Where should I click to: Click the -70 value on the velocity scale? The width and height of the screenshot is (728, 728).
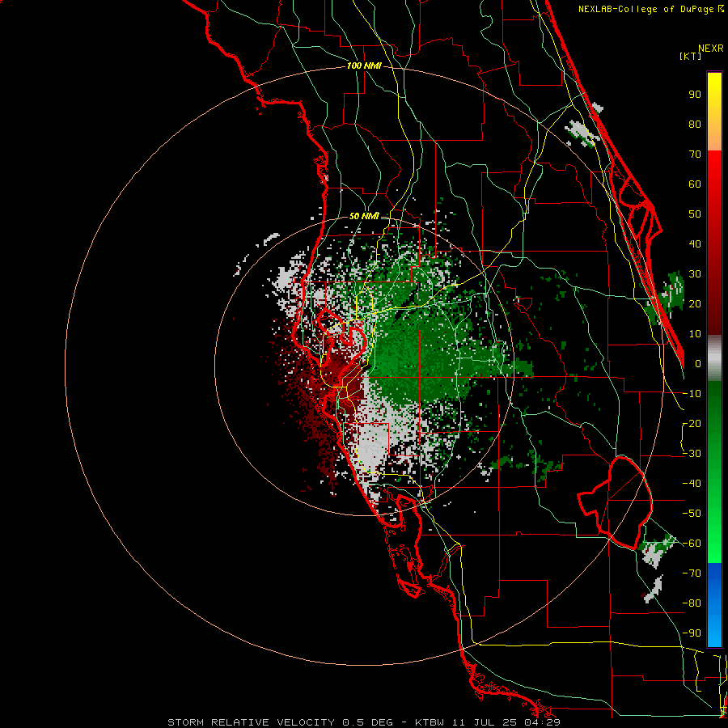[692, 574]
